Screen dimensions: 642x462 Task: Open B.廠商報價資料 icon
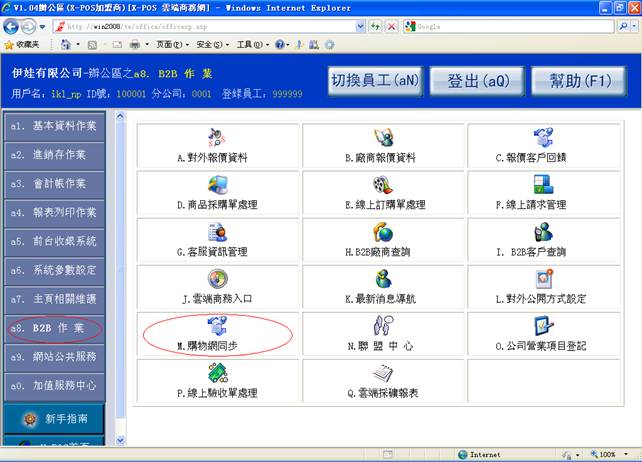383,138
